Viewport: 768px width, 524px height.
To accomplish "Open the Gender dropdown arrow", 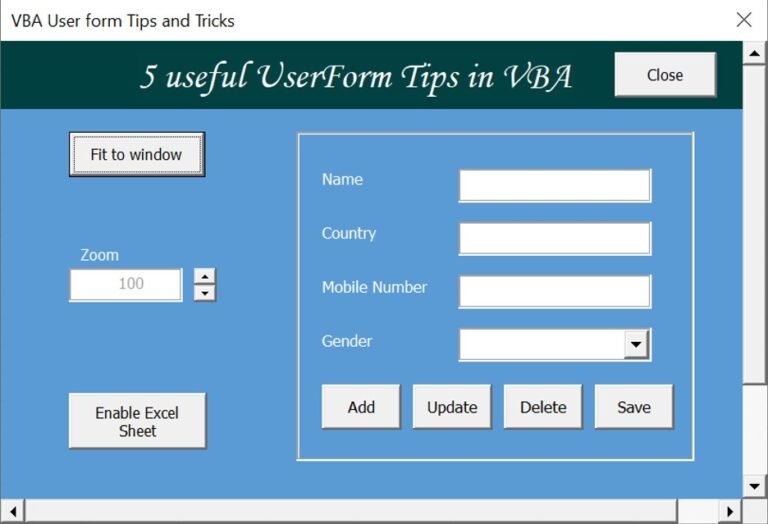I will click(636, 344).
